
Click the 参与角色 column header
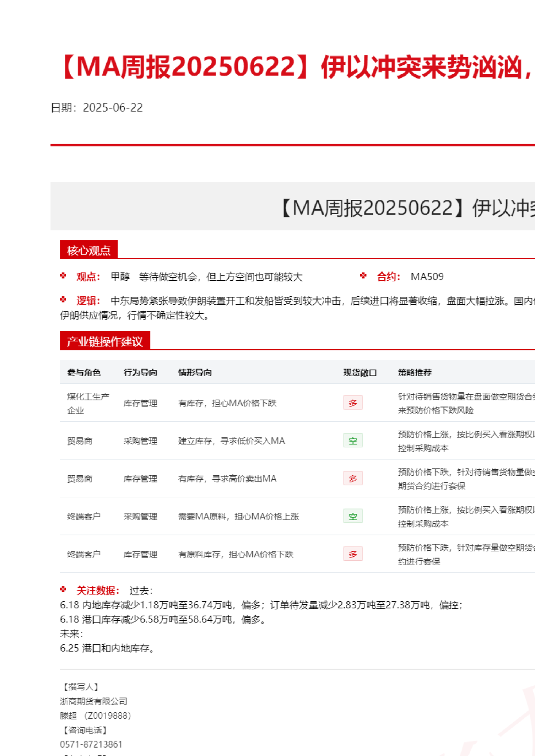pyautogui.click(x=84, y=373)
